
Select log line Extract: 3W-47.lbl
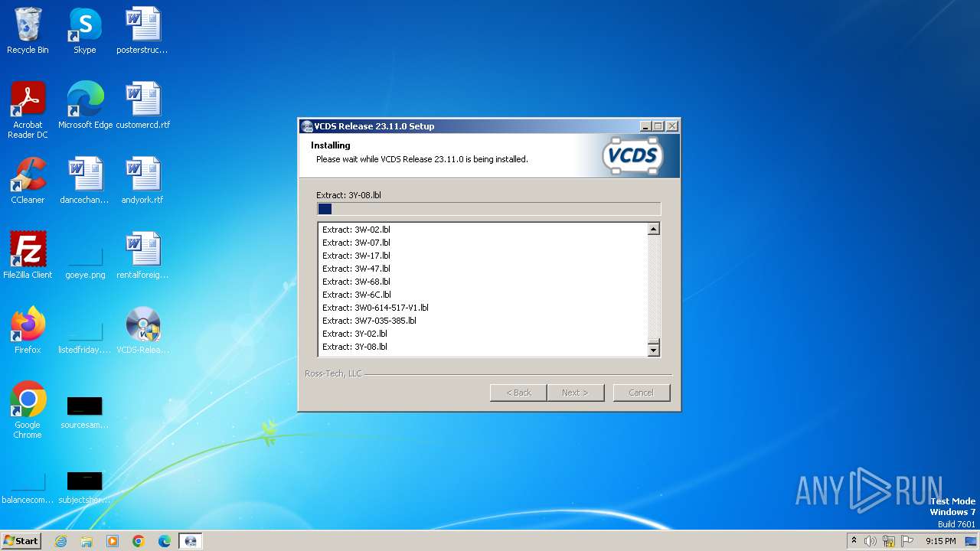[x=356, y=269]
